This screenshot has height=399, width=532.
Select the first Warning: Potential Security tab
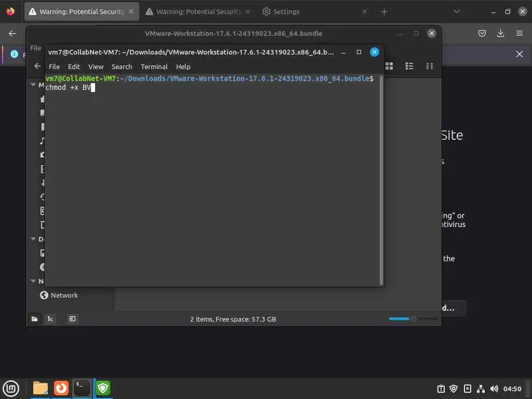click(82, 11)
